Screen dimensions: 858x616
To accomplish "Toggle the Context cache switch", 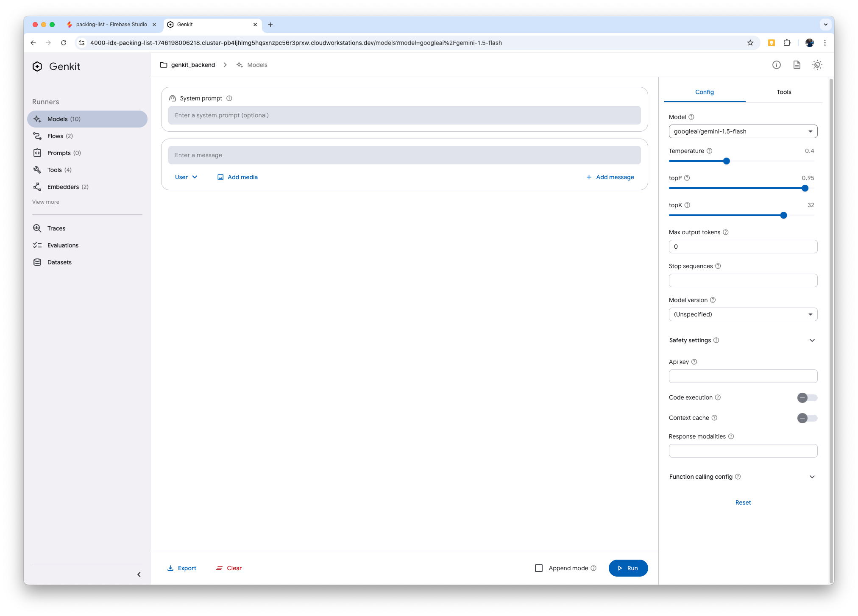I will (x=807, y=418).
